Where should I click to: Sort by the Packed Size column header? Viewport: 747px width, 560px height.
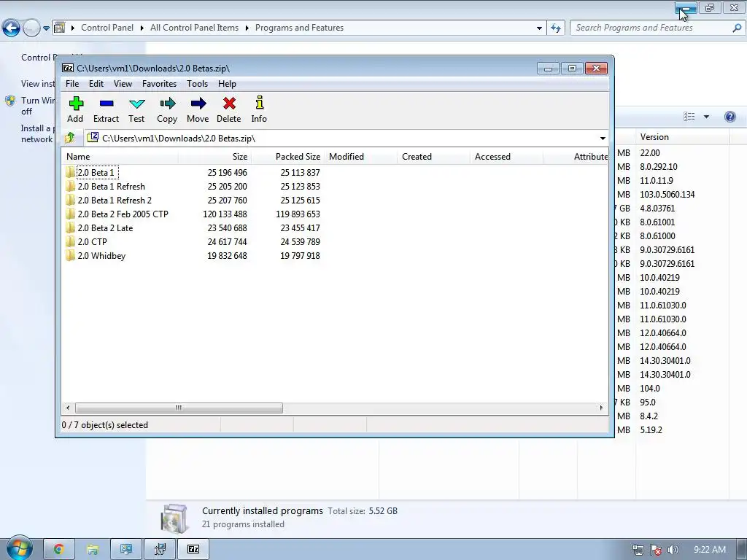point(287,157)
